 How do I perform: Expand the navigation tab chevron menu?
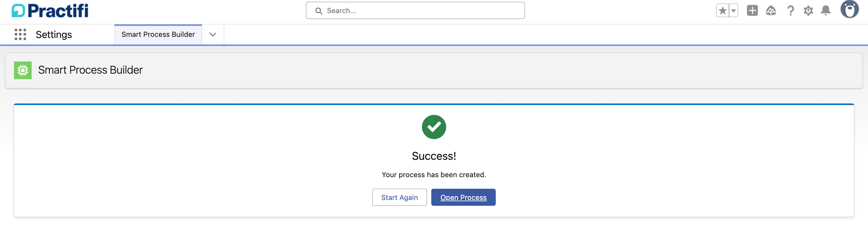(x=213, y=34)
